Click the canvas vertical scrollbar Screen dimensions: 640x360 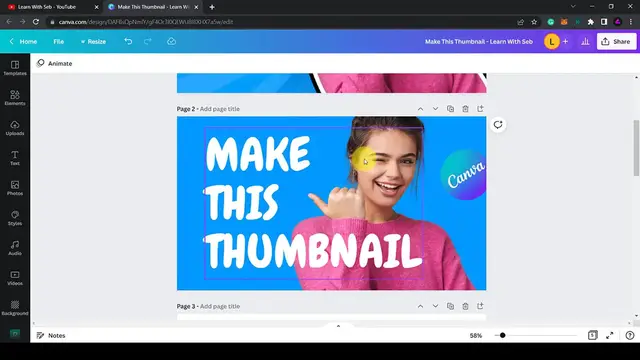(x=636, y=148)
